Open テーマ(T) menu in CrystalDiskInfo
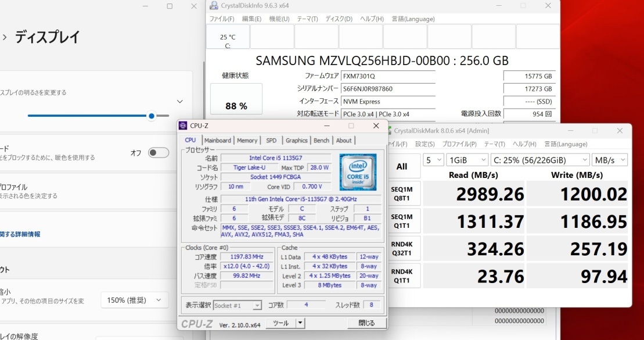The height and width of the screenshot is (340, 644). point(308,19)
